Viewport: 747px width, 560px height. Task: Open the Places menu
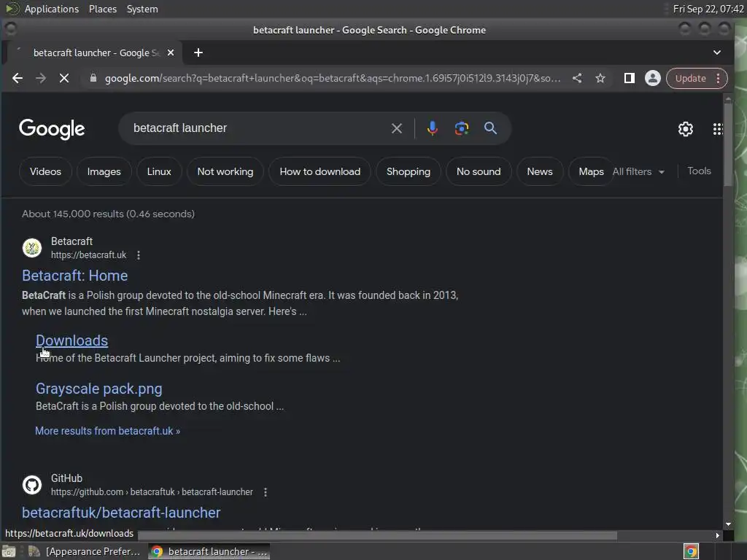(102, 9)
